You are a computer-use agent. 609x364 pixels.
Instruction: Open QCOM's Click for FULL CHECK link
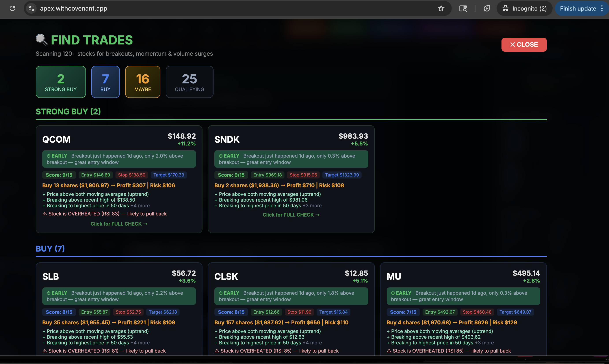click(x=119, y=224)
